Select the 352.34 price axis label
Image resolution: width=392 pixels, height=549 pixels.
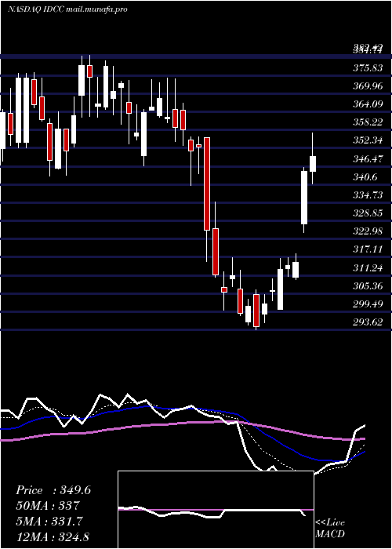[368, 140]
